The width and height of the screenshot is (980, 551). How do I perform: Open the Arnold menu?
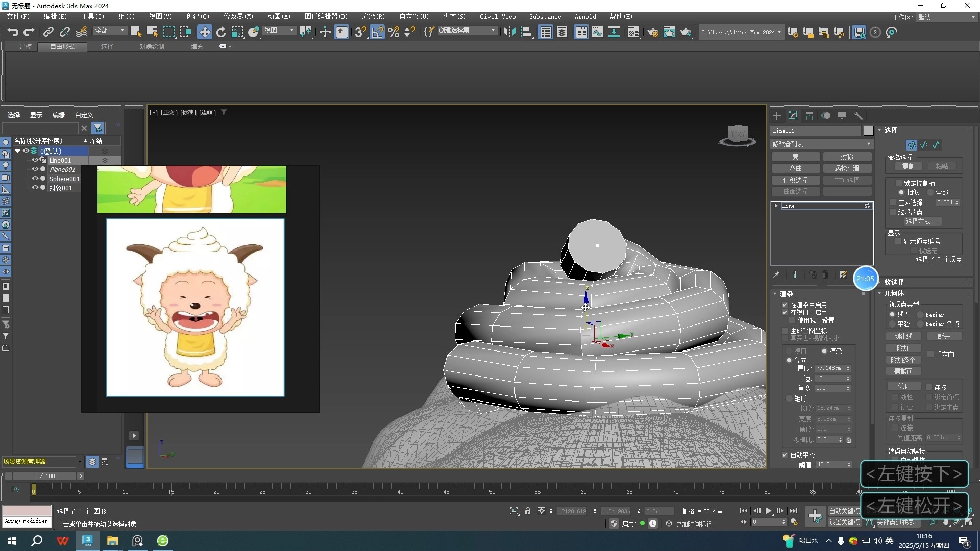pyautogui.click(x=585, y=17)
